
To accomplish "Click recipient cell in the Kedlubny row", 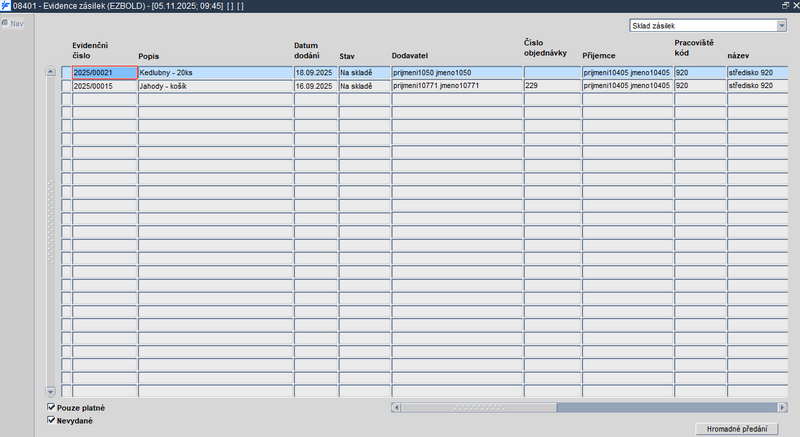I will [628, 72].
